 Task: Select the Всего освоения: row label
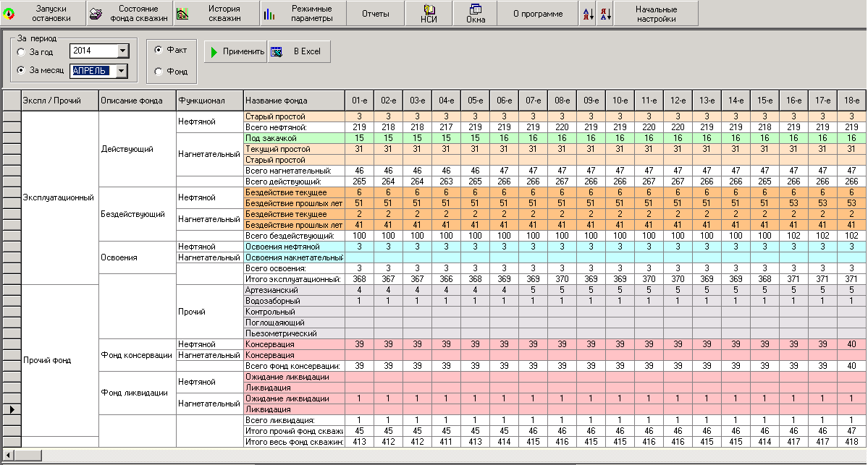294,268
